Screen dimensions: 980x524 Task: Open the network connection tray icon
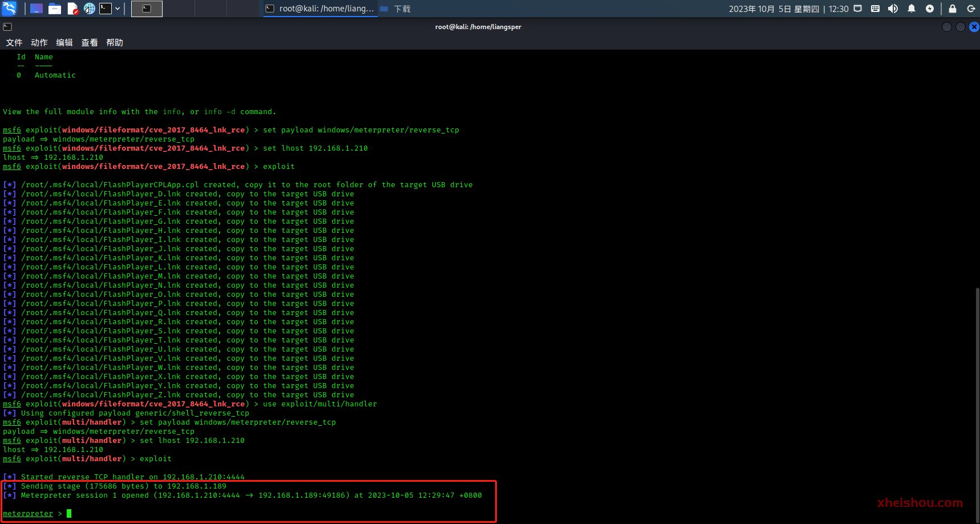[857, 9]
